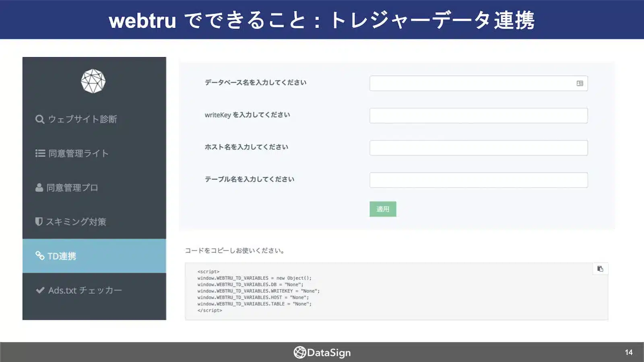644x362 pixels.
Task: Copy the script using the clipboard icon
Action: pyautogui.click(x=600, y=269)
